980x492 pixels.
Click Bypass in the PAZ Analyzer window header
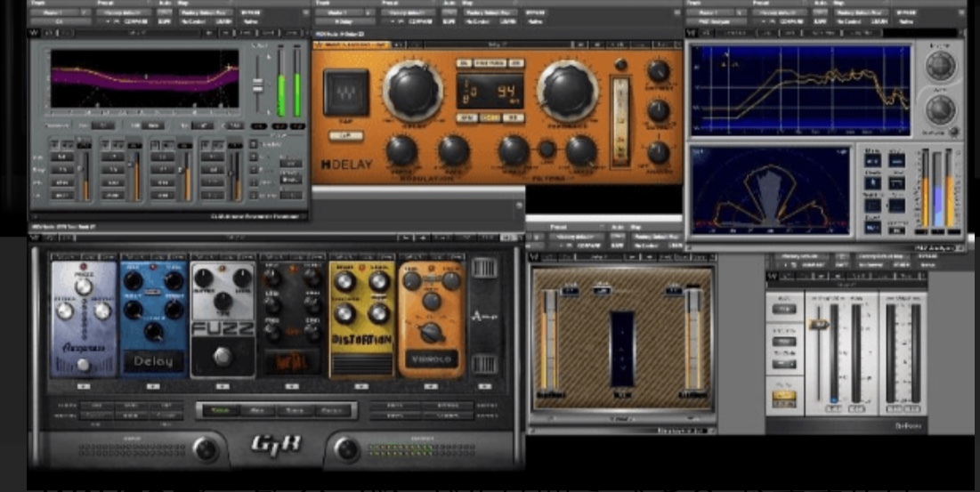tap(906, 12)
